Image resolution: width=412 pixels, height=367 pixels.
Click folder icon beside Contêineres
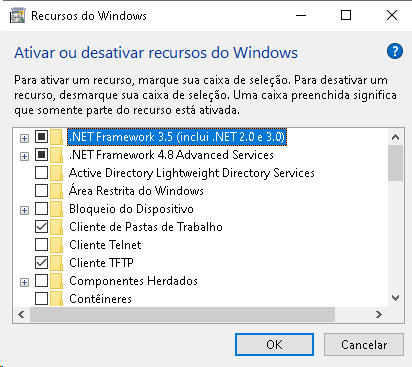tap(57, 298)
